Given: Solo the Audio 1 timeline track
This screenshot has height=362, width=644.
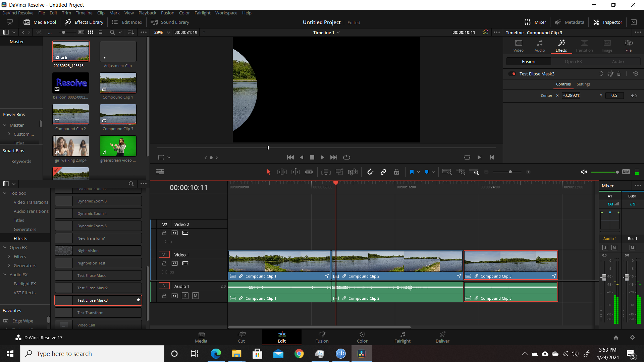Looking at the screenshot, I should (x=185, y=296).
